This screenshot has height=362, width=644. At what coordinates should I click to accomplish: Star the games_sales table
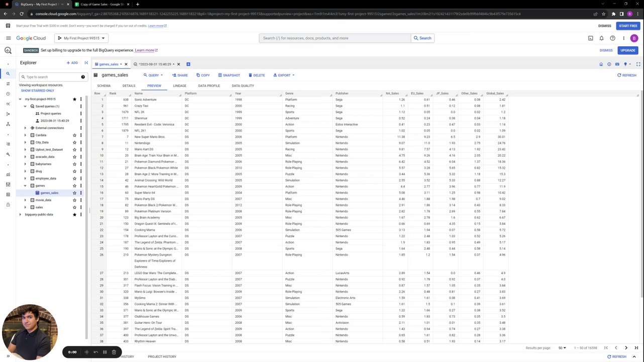point(74,193)
